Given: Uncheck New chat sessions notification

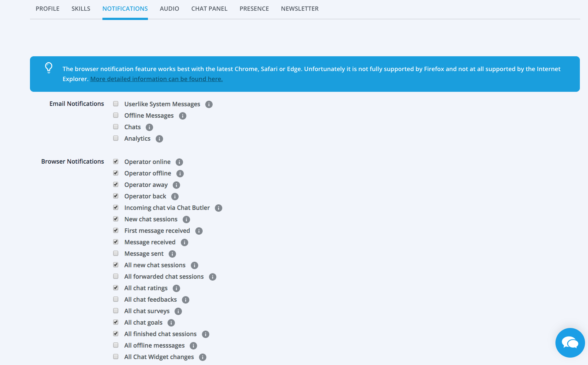Looking at the screenshot, I should [x=116, y=219].
